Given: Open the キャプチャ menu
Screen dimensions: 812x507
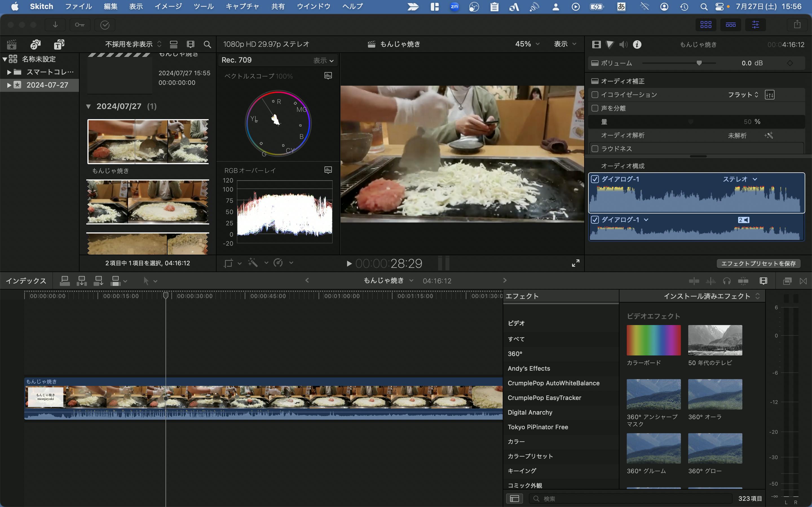Looking at the screenshot, I should (242, 6).
